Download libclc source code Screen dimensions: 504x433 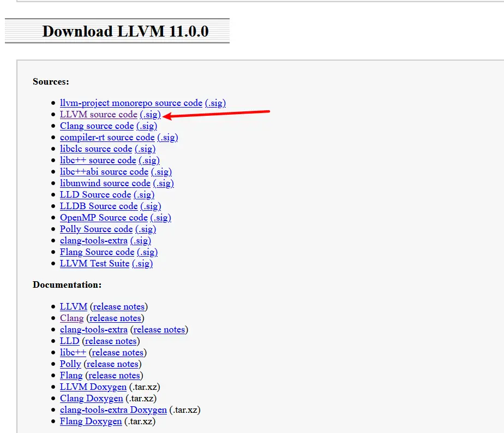pos(96,149)
